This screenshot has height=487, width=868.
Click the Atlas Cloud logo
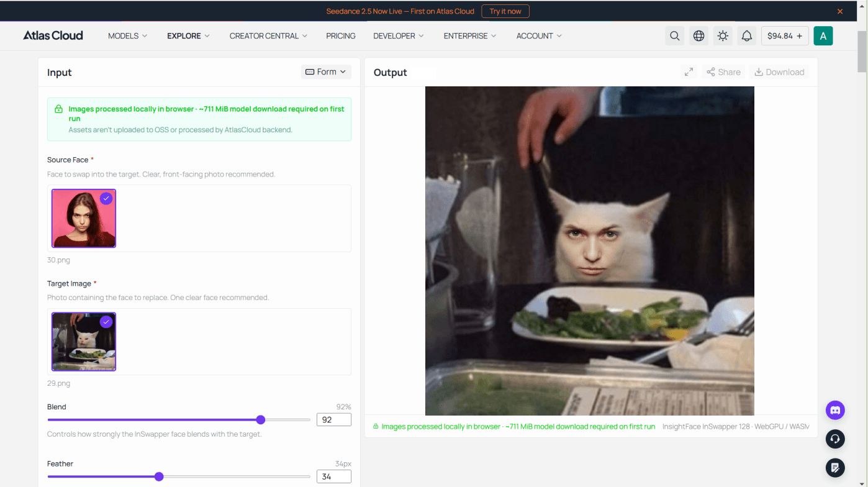[x=53, y=35]
